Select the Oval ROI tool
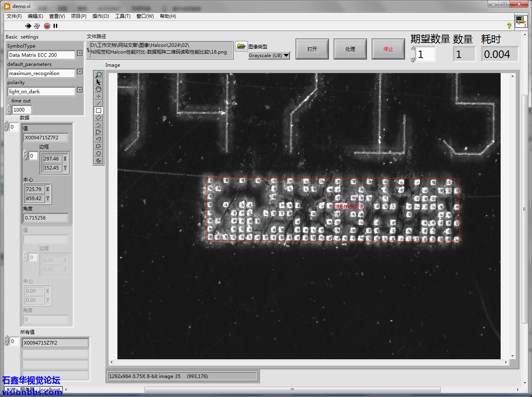532x397 pixels. 99,153
